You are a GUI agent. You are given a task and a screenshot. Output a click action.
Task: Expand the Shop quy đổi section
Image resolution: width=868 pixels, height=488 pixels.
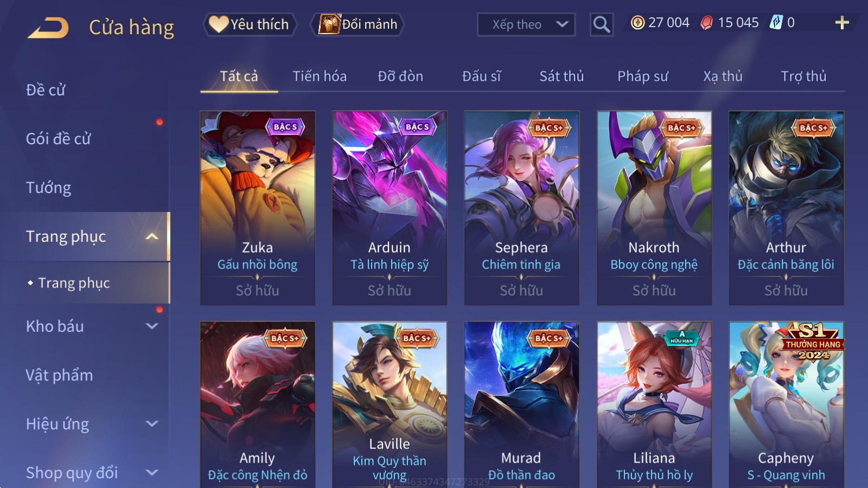click(152, 473)
